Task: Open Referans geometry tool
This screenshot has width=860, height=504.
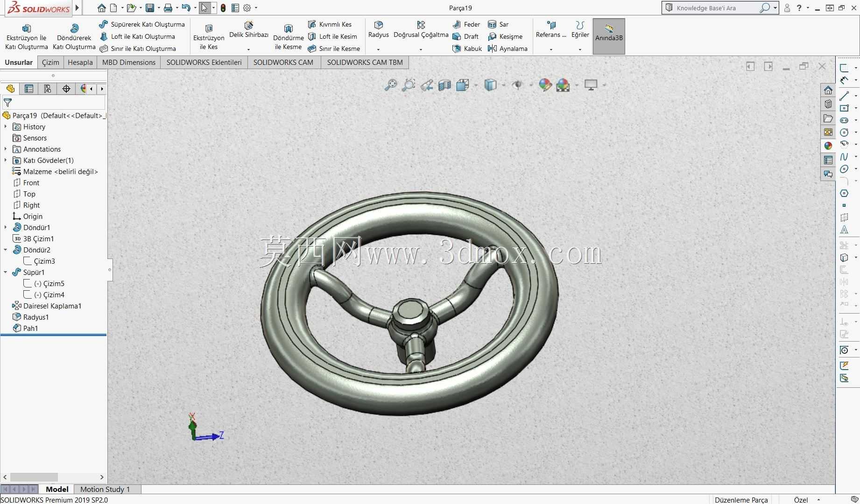Action: click(x=551, y=30)
